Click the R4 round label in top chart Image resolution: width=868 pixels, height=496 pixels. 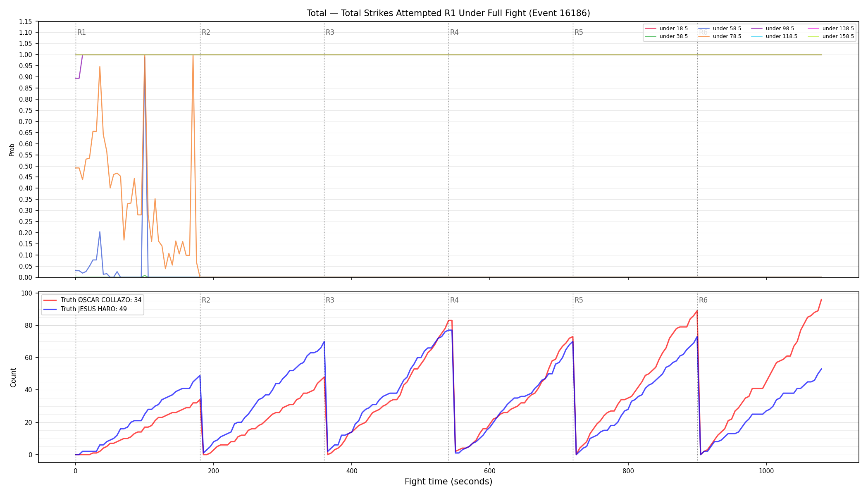pos(454,32)
